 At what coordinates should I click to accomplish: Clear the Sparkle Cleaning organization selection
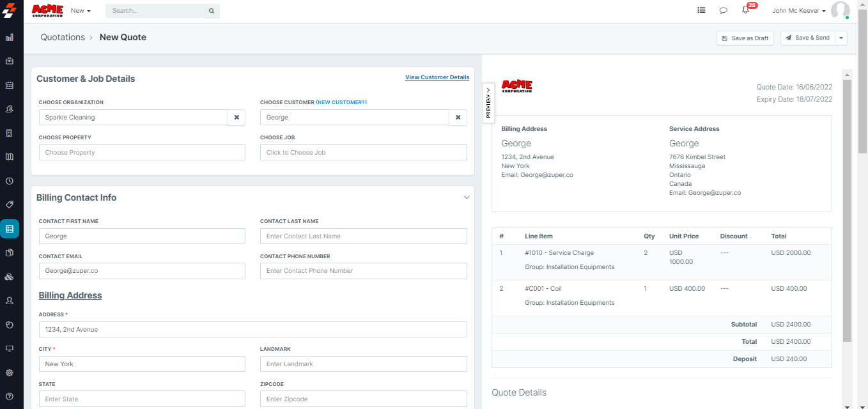236,118
